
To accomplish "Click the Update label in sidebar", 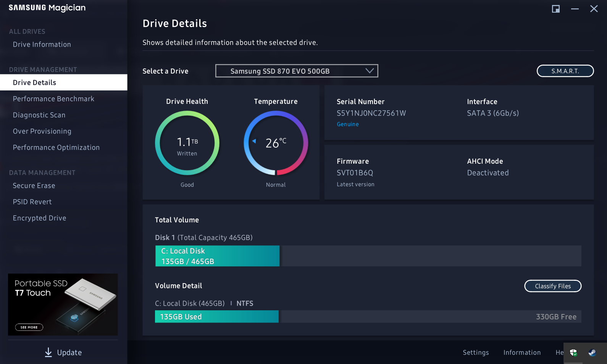I will (69, 353).
